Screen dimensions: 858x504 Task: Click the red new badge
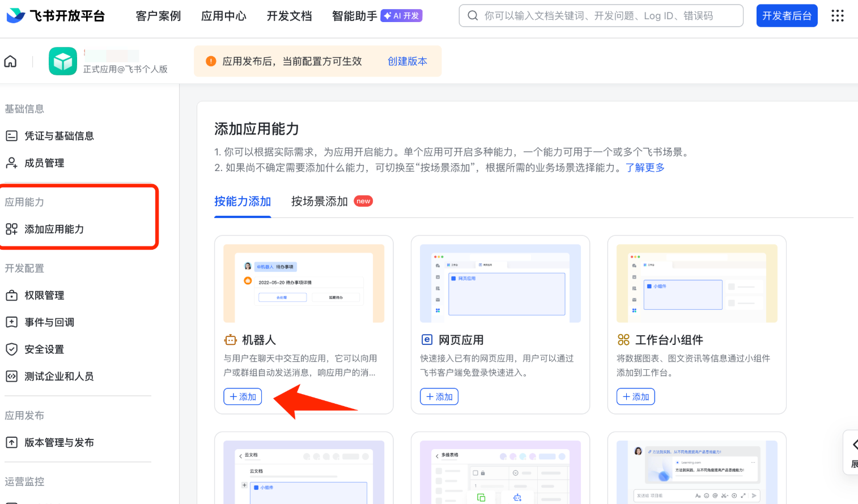pyautogui.click(x=363, y=201)
